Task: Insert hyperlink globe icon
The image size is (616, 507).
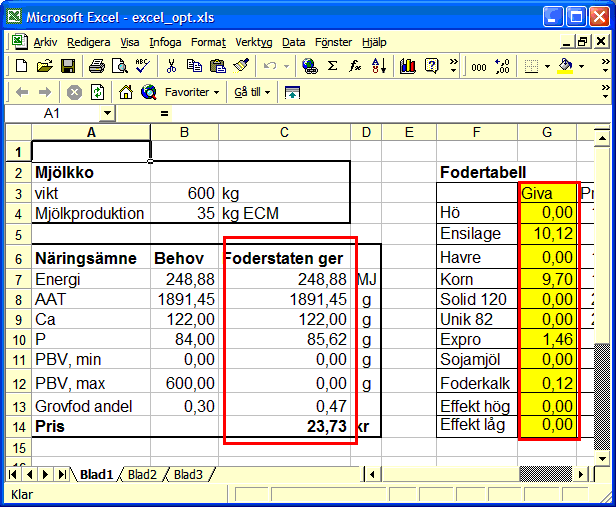Action: point(310,66)
